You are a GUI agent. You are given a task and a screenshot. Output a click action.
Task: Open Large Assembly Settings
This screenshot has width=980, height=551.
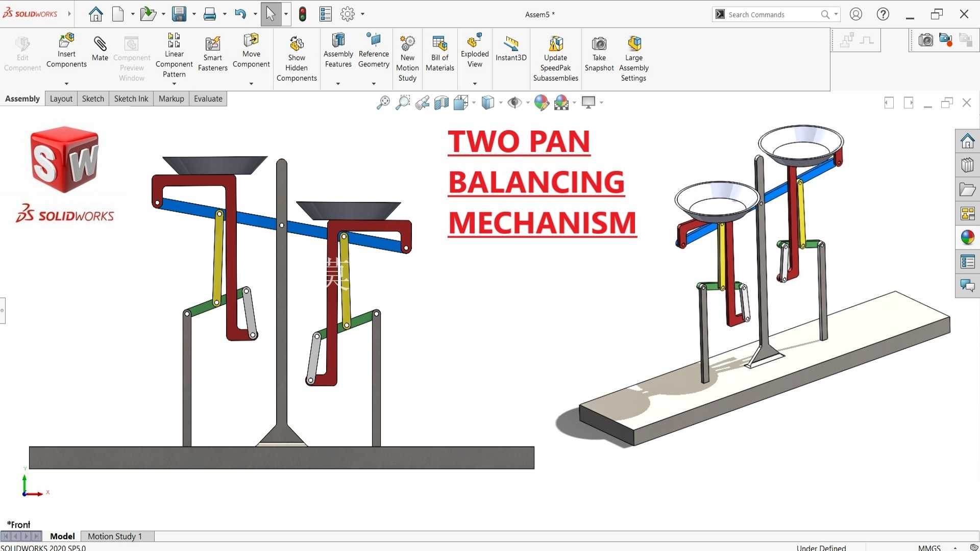[x=633, y=58]
